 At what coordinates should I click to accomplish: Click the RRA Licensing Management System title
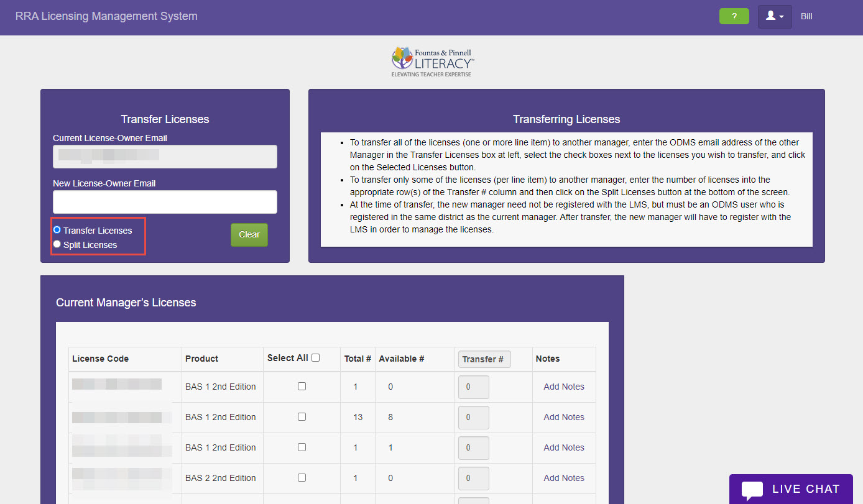[x=106, y=16]
